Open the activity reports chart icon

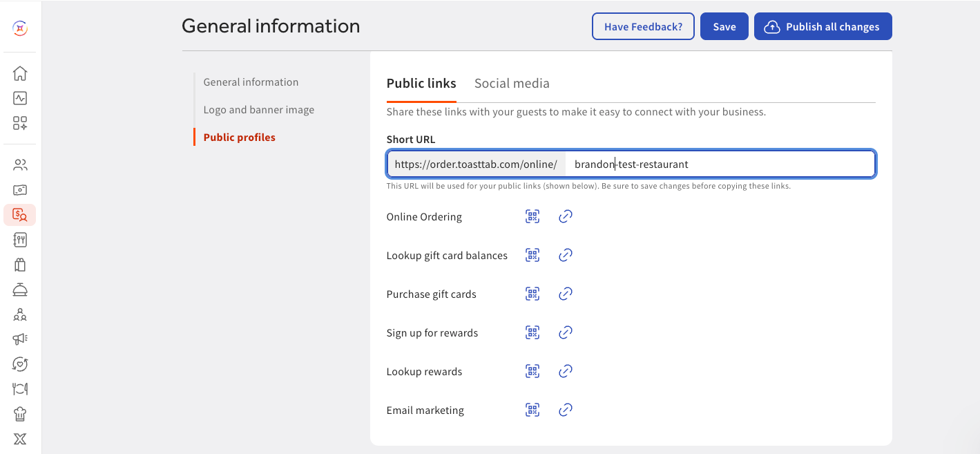tap(20, 98)
